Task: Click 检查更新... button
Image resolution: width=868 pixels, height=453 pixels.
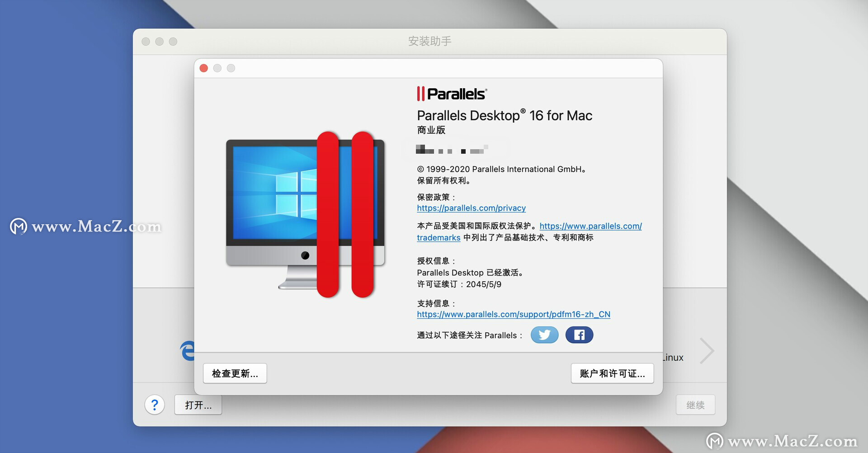Action: coord(235,373)
